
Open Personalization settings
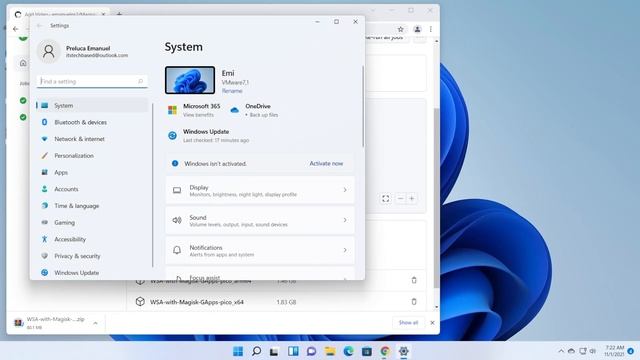click(x=92, y=156)
